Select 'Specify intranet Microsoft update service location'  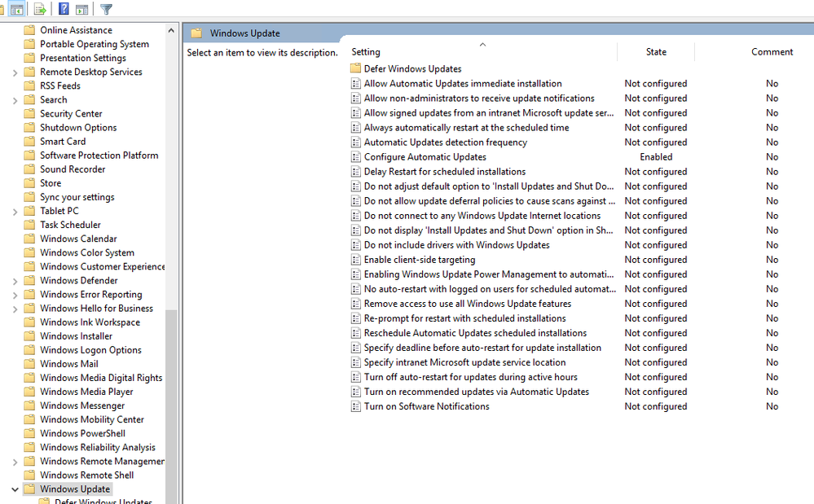point(464,362)
